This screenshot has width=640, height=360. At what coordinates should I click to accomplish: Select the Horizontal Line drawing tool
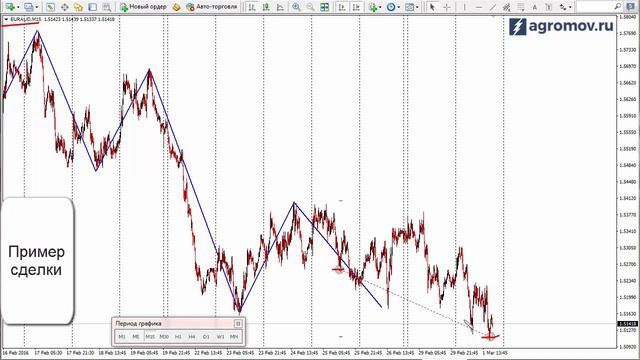coord(479,7)
